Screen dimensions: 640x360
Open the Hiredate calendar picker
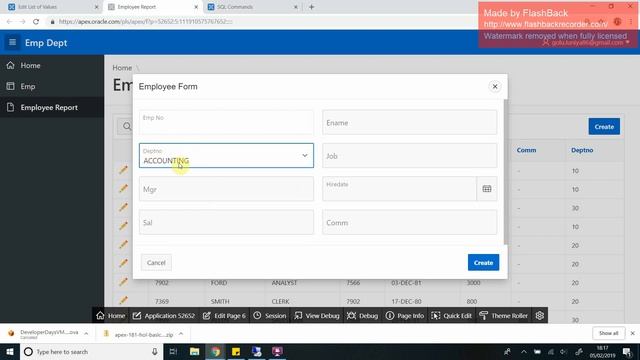click(x=487, y=189)
